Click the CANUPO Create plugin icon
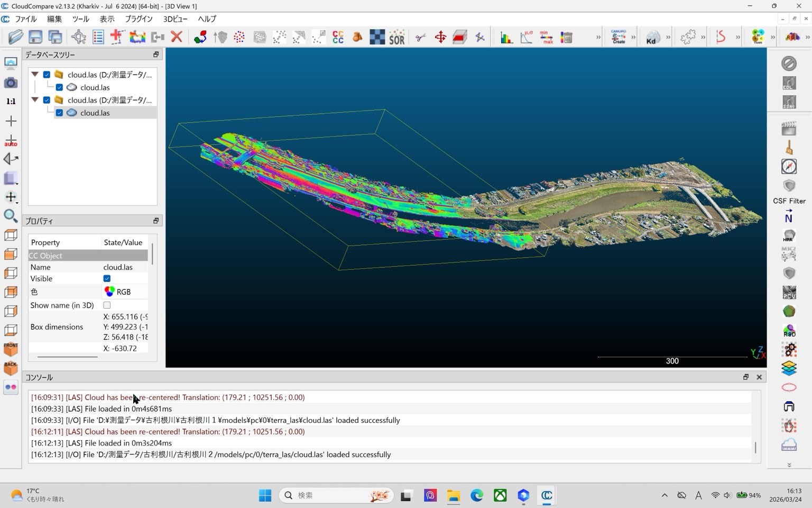 coord(619,37)
